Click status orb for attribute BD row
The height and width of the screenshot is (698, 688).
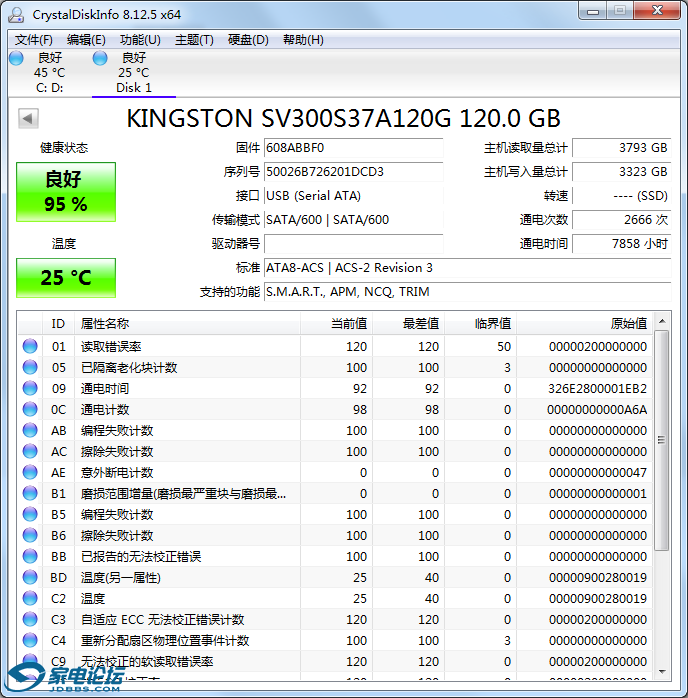30,577
